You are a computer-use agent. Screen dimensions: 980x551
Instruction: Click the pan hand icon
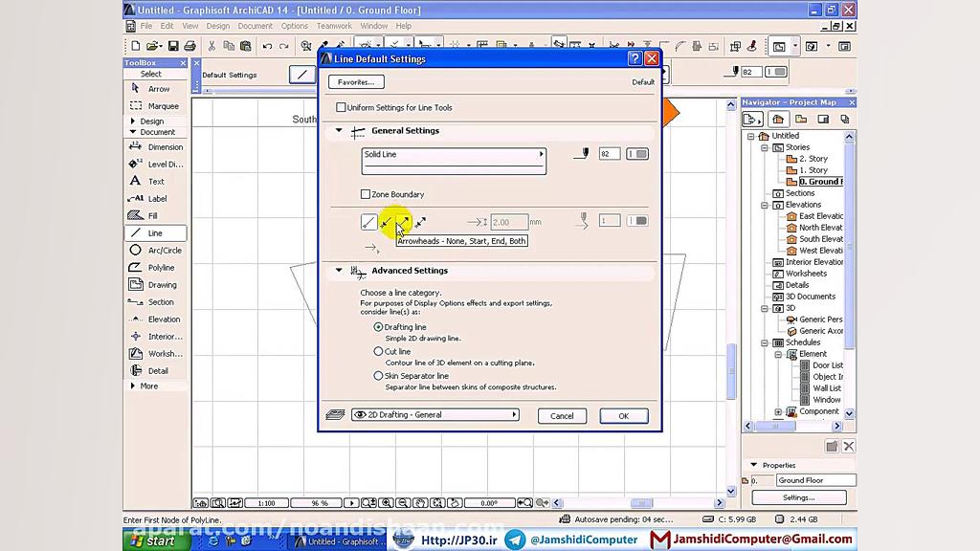[x=421, y=503]
